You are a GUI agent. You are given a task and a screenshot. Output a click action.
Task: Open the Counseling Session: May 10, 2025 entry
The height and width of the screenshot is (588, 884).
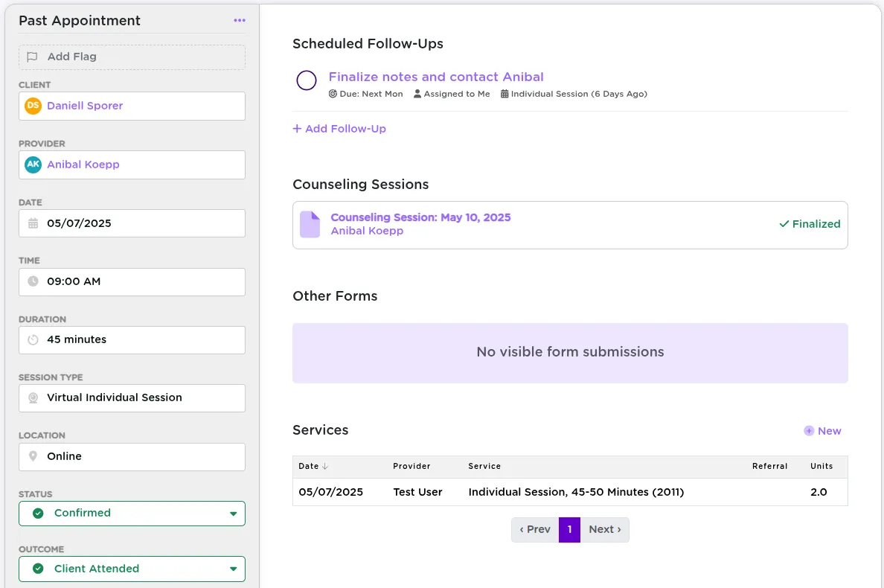point(420,217)
